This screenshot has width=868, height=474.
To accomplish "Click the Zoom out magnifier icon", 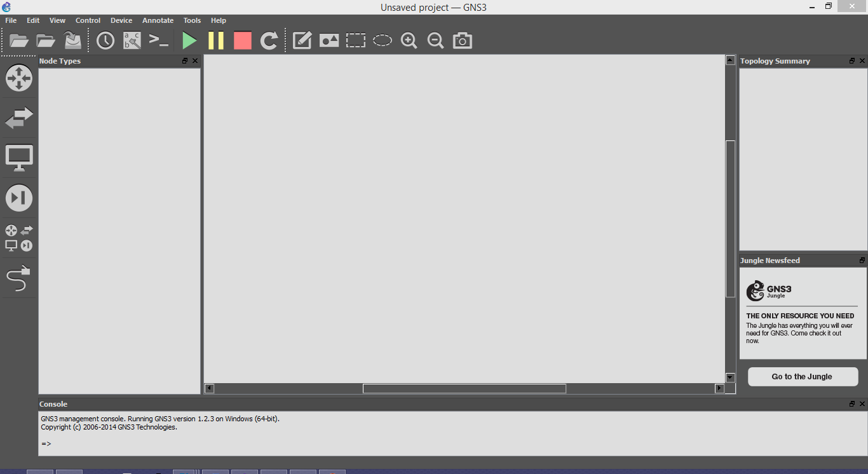I will [x=436, y=41].
